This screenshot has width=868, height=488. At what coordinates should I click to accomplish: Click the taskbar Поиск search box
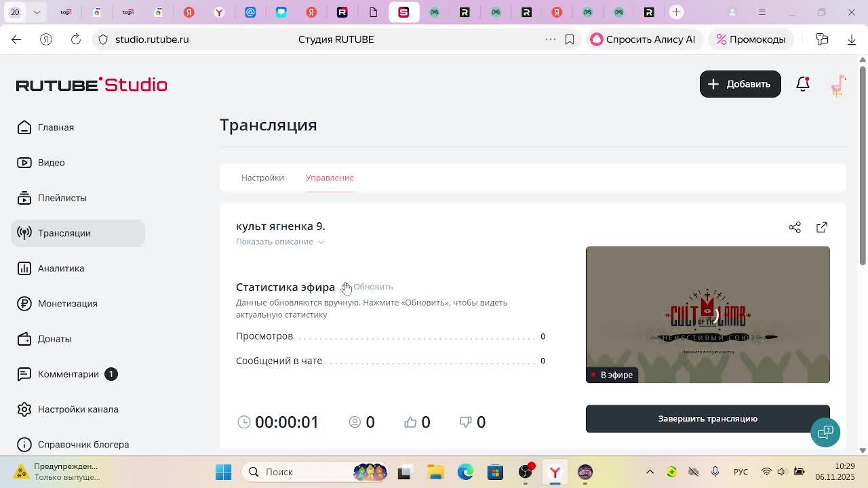pos(316,472)
